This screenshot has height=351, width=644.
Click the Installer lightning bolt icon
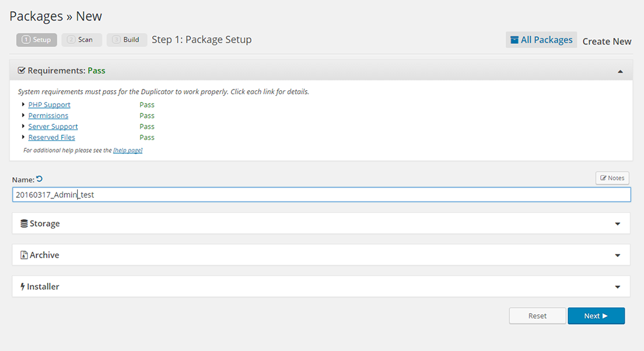coord(23,287)
